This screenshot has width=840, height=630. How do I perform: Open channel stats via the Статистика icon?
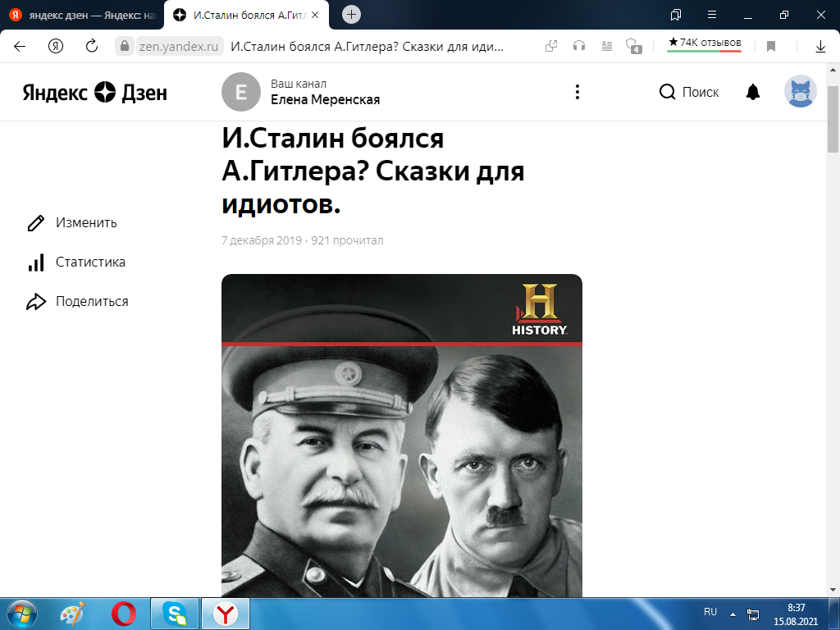34,262
